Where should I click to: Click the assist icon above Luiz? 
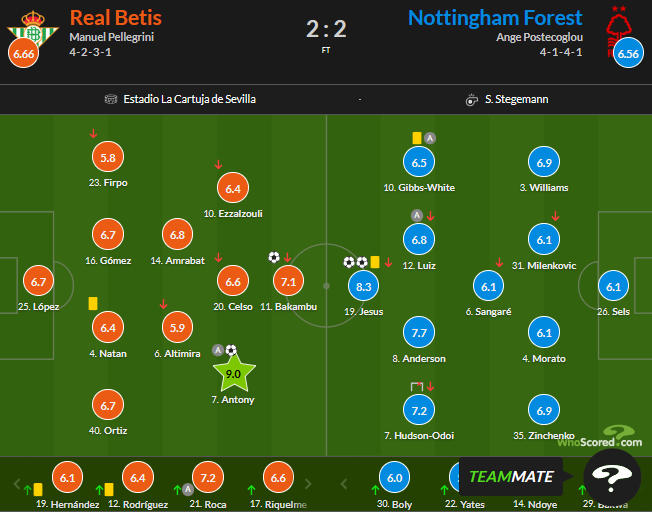416,215
